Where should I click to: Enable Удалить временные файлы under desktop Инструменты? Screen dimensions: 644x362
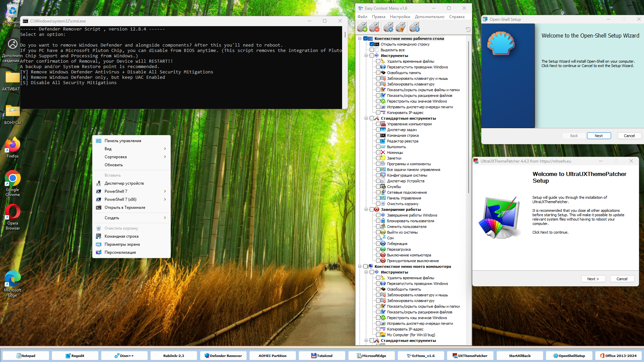coord(378,61)
